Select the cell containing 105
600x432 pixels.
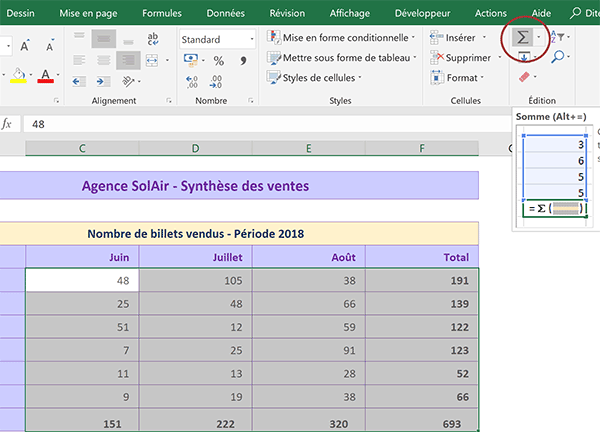click(x=195, y=280)
